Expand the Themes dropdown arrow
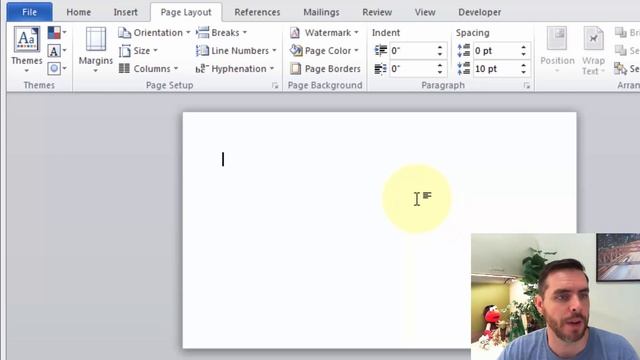 27,71
